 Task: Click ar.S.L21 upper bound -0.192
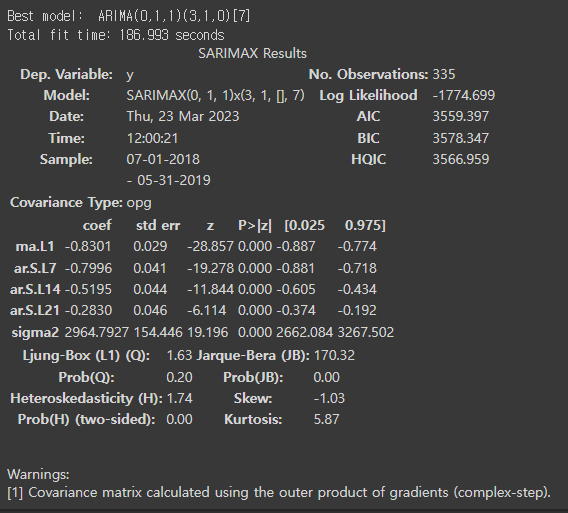pyautogui.click(x=357, y=310)
